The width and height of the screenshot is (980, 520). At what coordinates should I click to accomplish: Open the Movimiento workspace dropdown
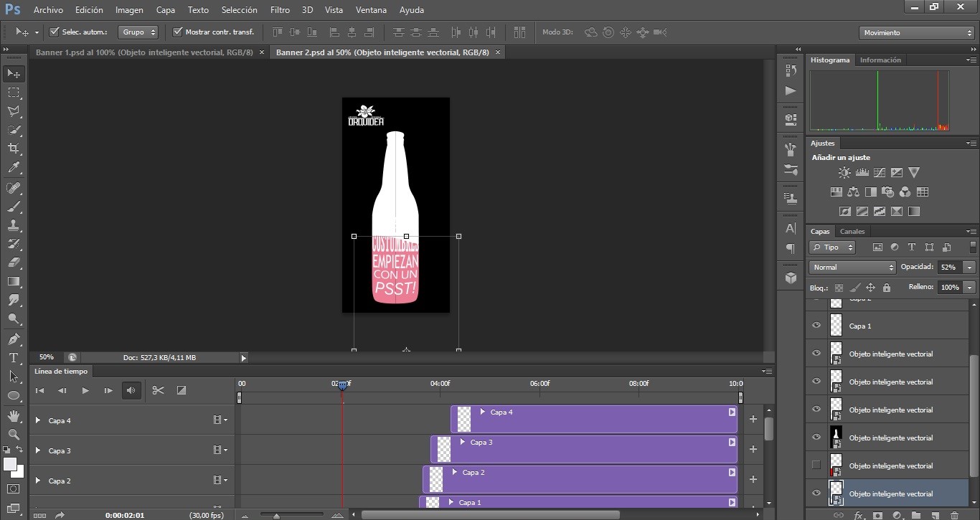tap(916, 33)
